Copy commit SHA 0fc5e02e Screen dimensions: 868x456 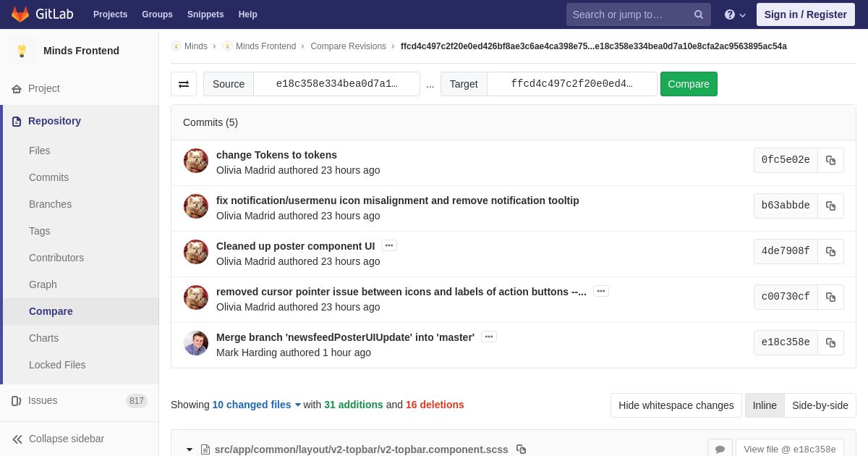click(x=830, y=160)
